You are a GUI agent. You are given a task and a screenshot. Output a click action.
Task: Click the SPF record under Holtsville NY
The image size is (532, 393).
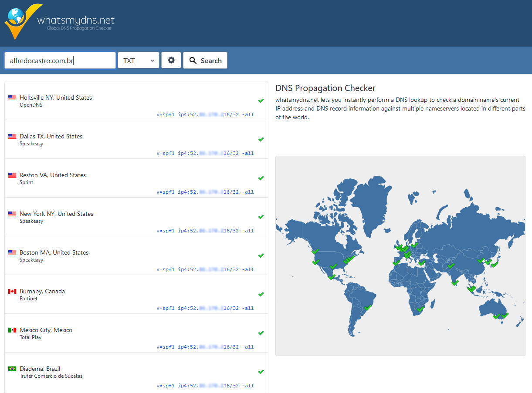click(x=205, y=115)
